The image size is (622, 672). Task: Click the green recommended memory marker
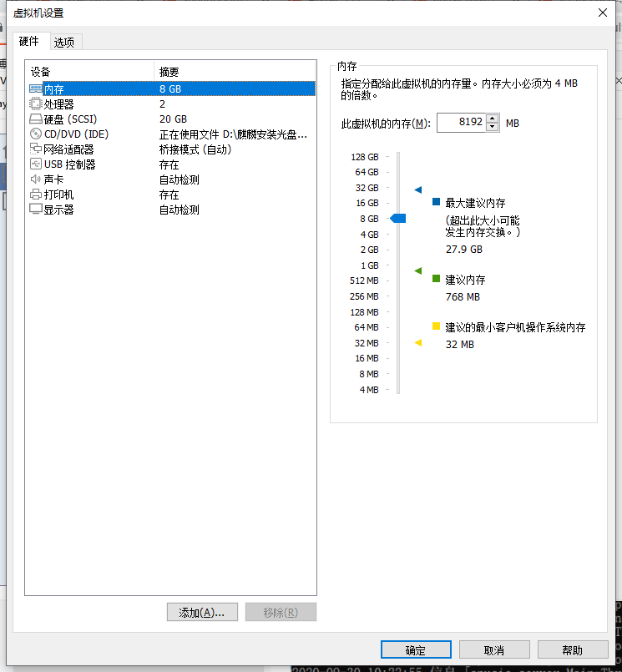tap(418, 270)
